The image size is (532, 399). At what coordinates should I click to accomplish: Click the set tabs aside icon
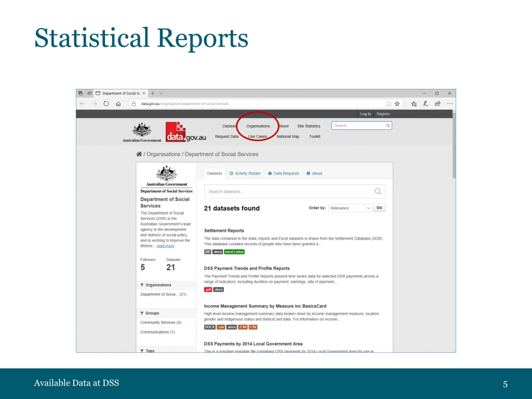click(x=89, y=93)
